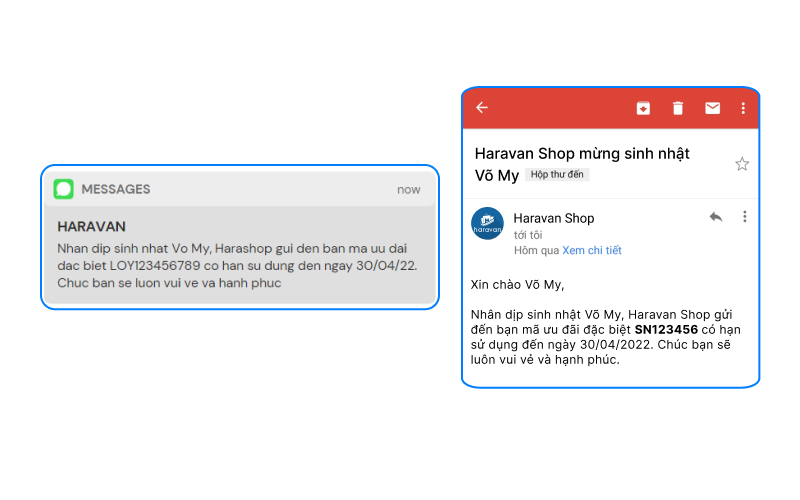Click the email subject "Haravan Shop mừng sinh nhật"
Image resolution: width=800 pixels, height=500 pixels.
coord(582,154)
